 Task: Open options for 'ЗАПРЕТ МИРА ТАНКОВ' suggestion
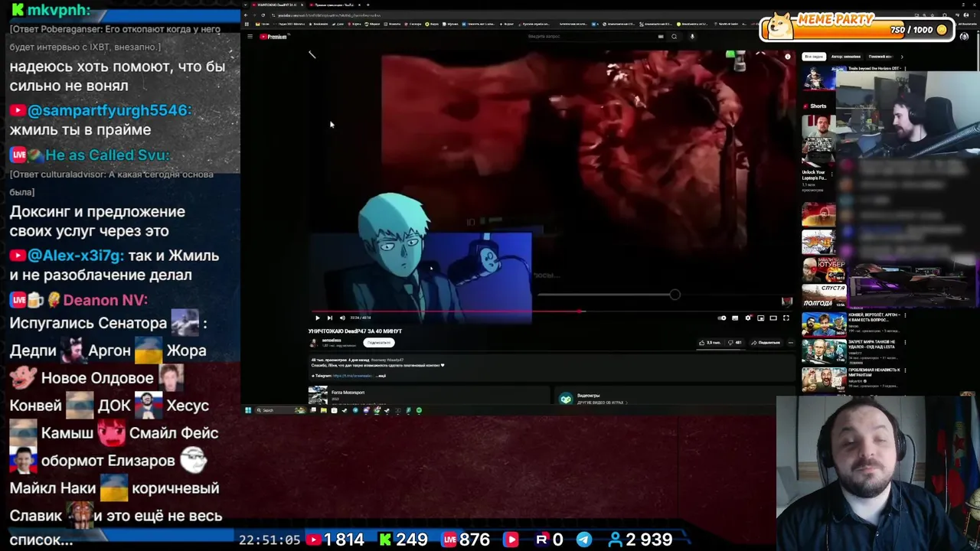coord(905,343)
